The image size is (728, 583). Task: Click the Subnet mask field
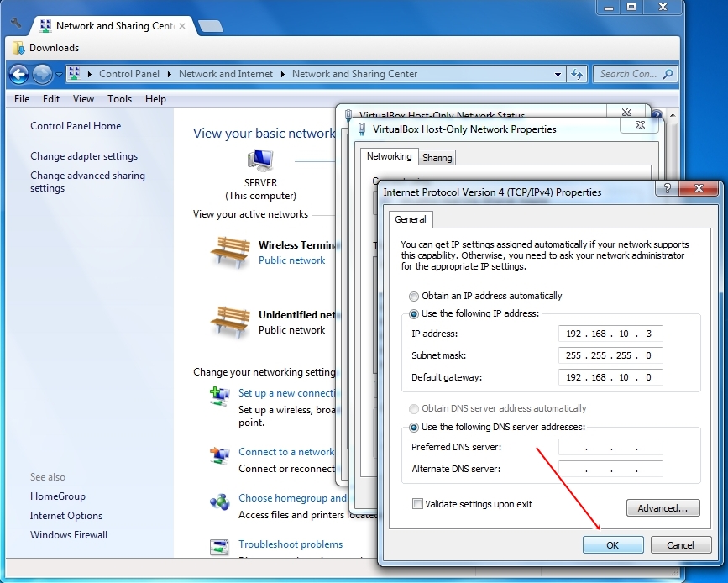[610, 355]
